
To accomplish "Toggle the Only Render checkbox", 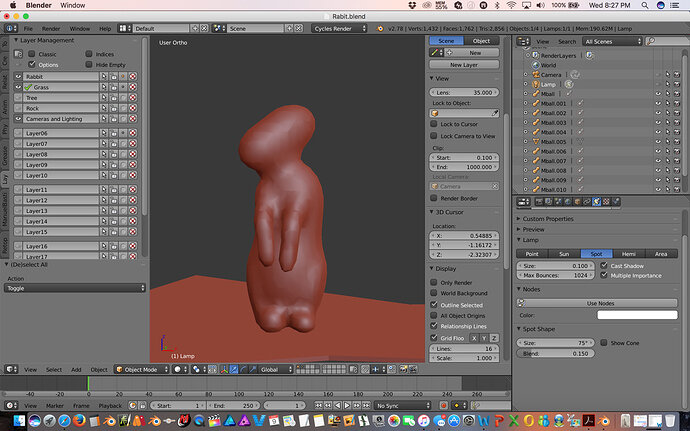I will (434, 282).
